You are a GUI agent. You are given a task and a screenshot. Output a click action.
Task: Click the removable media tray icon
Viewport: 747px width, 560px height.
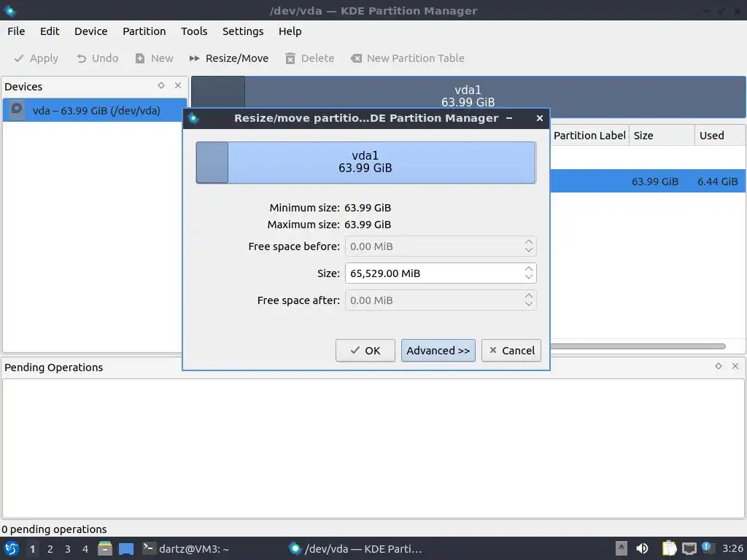point(622,548)
